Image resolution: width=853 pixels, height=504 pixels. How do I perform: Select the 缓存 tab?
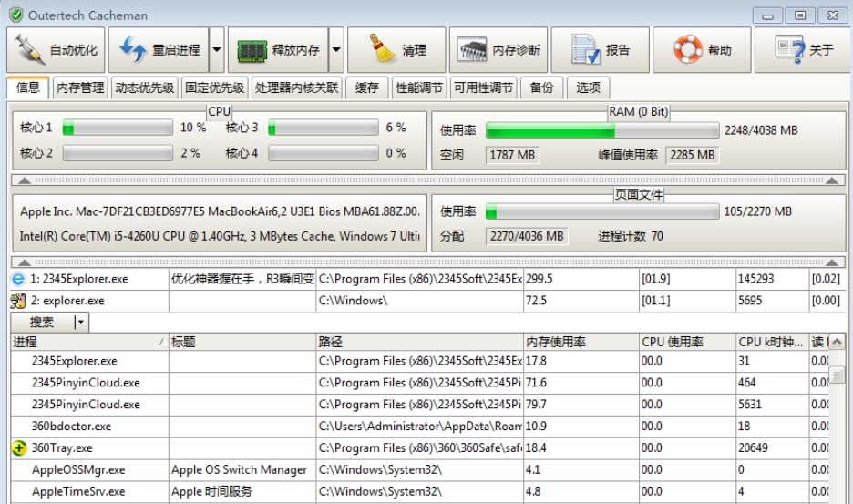click(366, 87)
